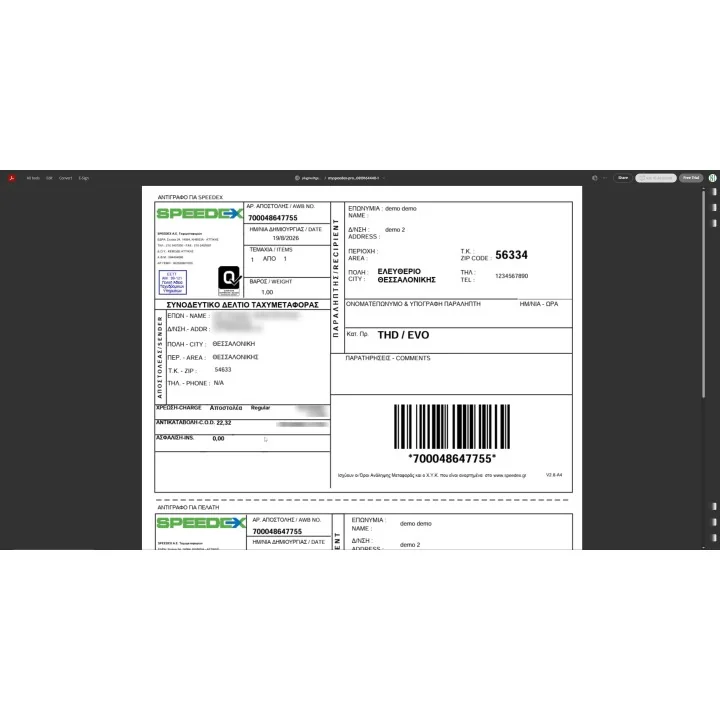Click the version text V2.8-A4
This screenshot has height=720, width=720.
(554, 475)
